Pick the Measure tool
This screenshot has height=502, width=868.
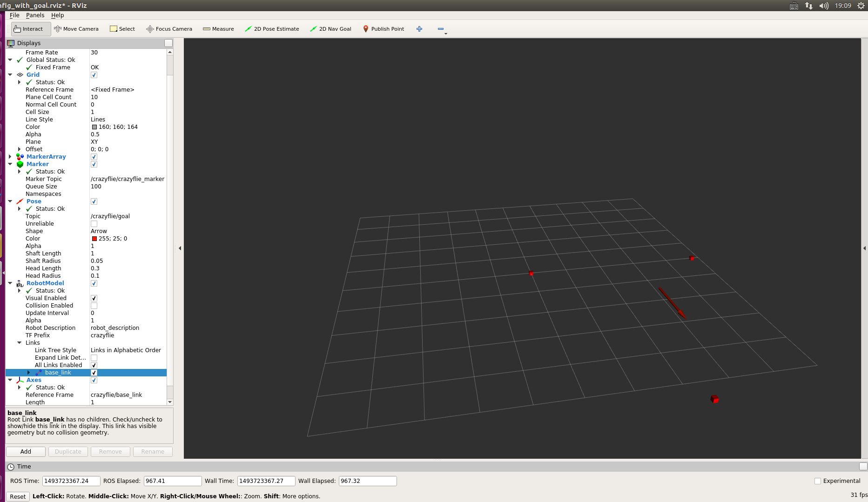tap(218, 29)
